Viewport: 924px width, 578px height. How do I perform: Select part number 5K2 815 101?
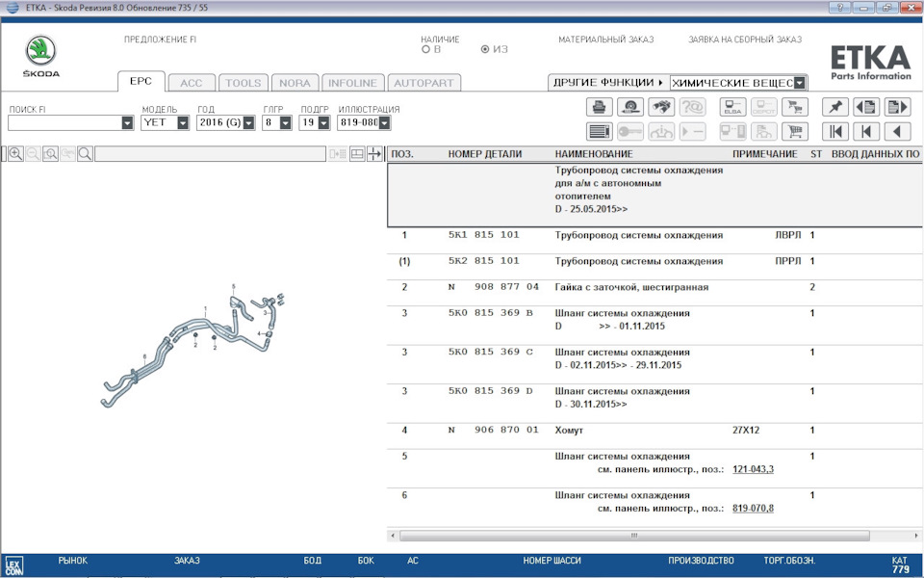point(483,261)
